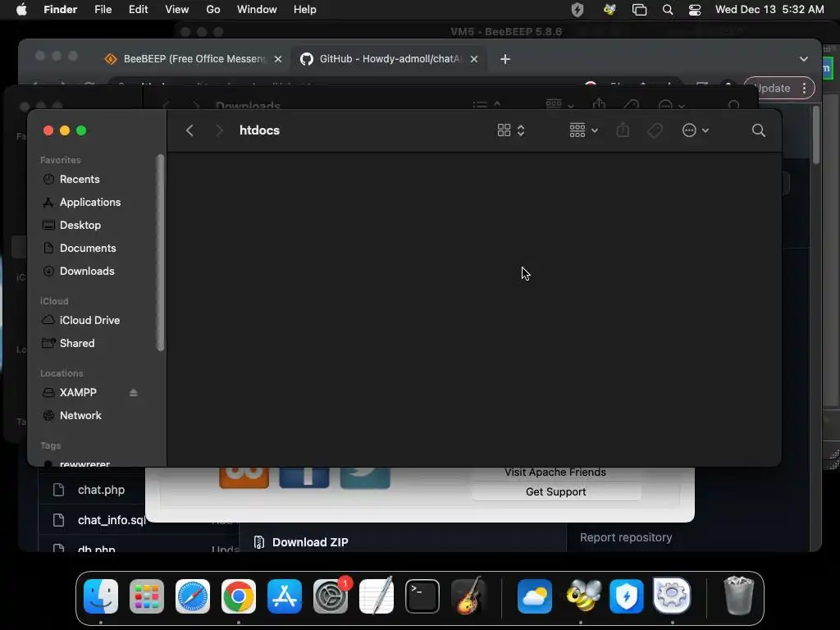Open Network in Finder sidebar

80,415
